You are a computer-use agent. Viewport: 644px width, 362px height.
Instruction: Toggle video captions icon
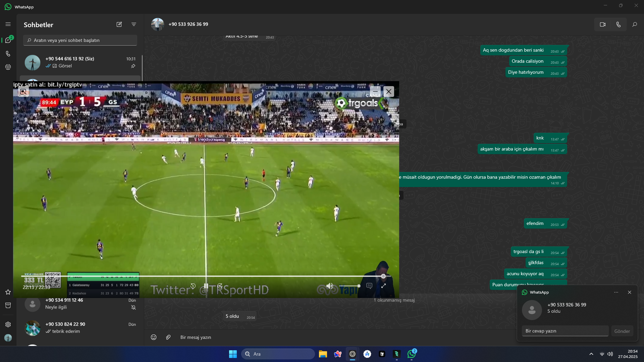point(369,286)
